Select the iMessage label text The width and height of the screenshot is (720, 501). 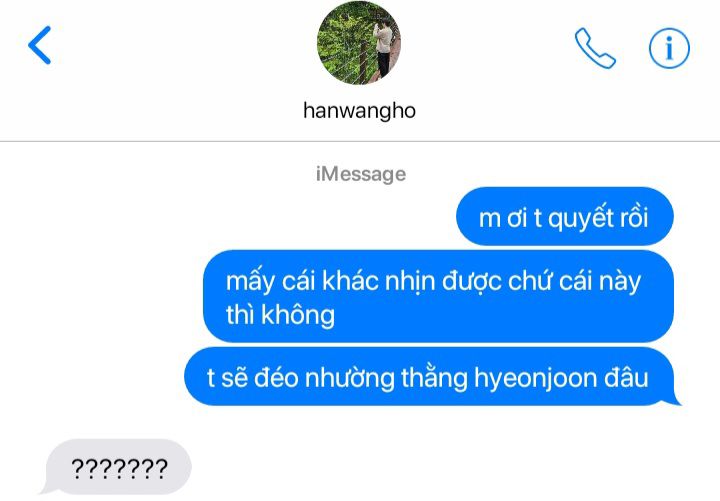coord(361,174)
